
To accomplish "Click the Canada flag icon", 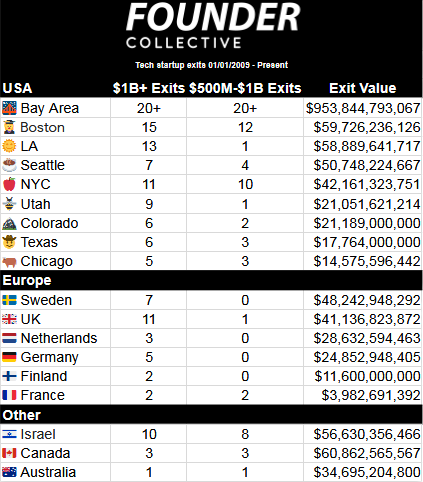I will coord(9,453).
